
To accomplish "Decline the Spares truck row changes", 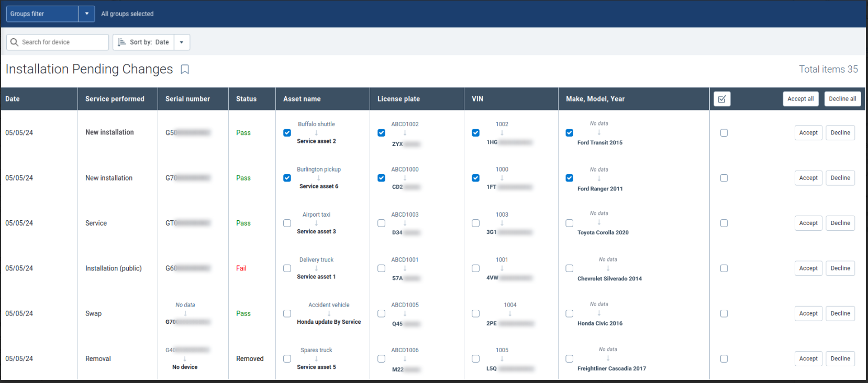I will (x=840, y=358).
